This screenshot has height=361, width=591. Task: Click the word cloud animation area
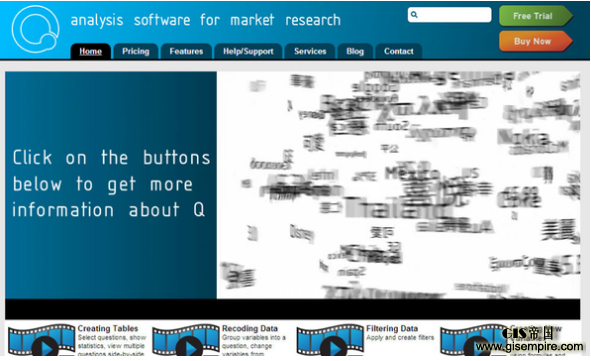(398, 185)
